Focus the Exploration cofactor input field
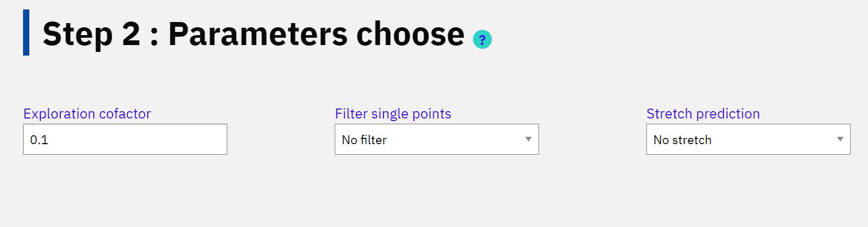The image size is (868, 227). click(x=125, y=139)
